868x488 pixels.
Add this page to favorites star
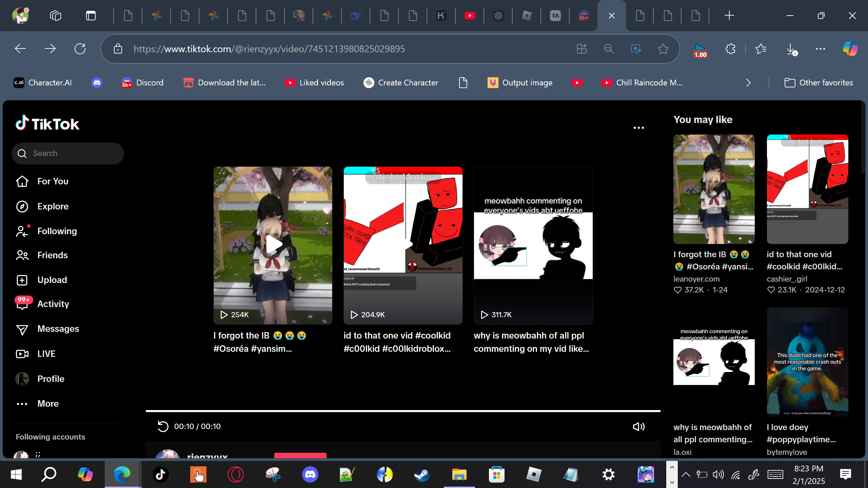(663, 49)
